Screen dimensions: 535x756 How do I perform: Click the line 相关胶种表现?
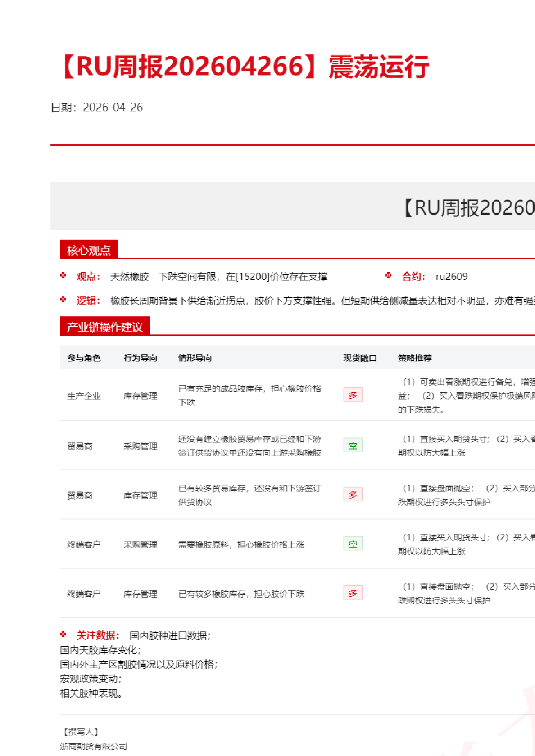coord(91,693)
